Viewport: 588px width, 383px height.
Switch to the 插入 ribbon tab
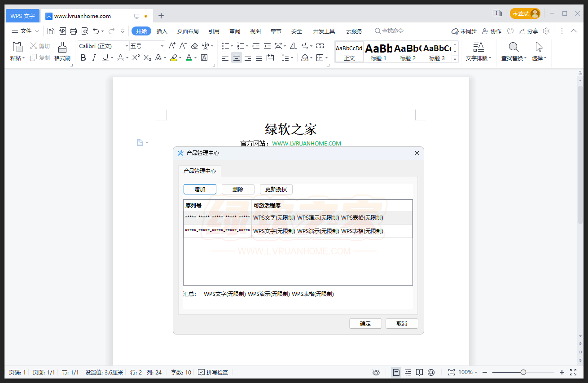click(162, 31)
